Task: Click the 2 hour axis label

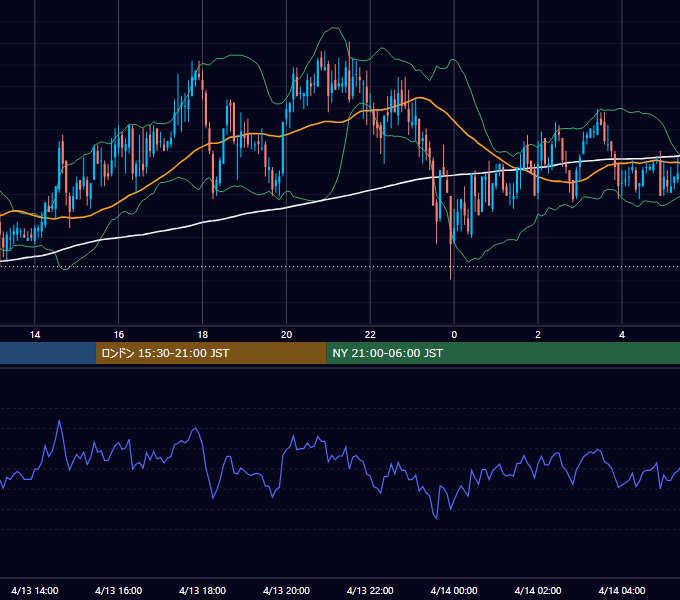Action: click(538, 335)
